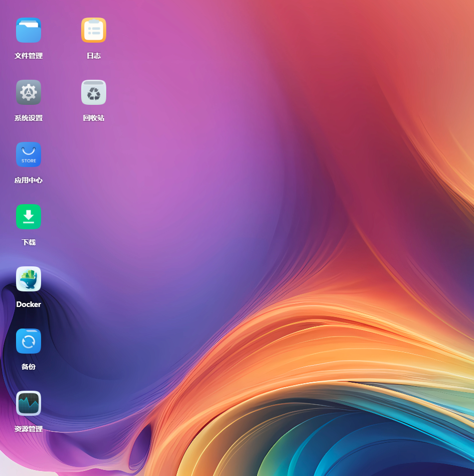Image resolution: width=474 pixels, height=476 pixels.
Task: Click the 下载 label under its icon
Action: 29,242
